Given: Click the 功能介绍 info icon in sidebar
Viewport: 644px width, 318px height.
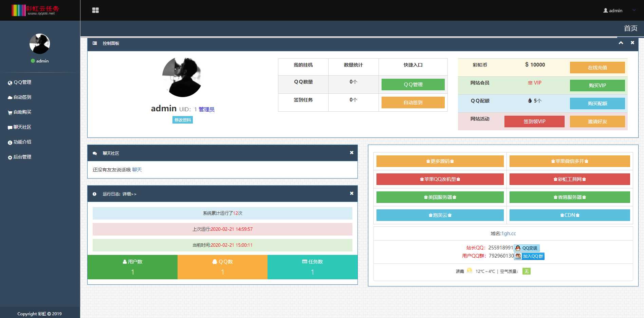Looking at the screenshot, I should (x=10, y=142).
